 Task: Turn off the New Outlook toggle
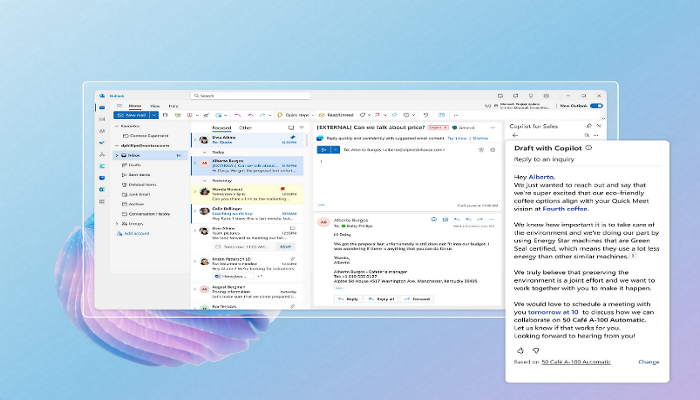pyautogui.click(x=596, y=106)
